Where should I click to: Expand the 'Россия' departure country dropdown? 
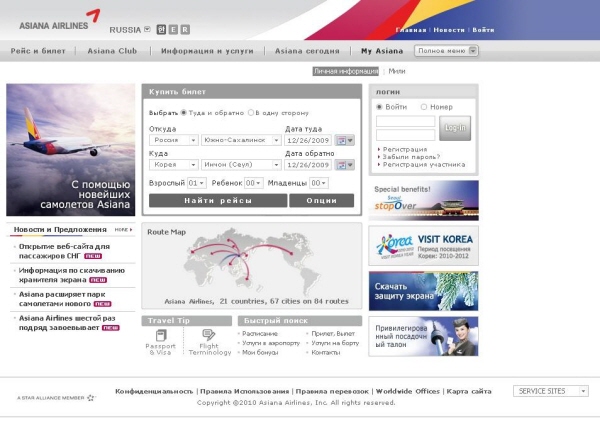click(174, 140)
